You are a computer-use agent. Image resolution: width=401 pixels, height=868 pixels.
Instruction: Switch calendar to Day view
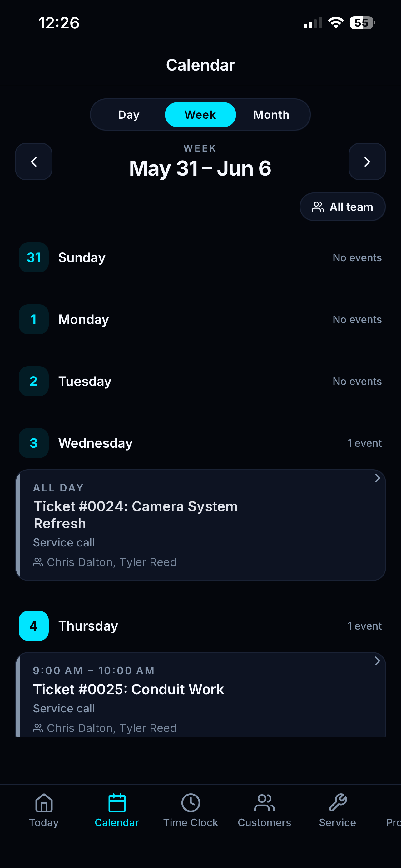tap(129, 115)
